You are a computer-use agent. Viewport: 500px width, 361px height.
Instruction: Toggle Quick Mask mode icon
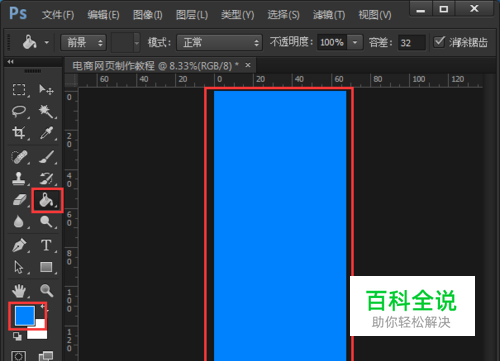click(x=18, y=356)
